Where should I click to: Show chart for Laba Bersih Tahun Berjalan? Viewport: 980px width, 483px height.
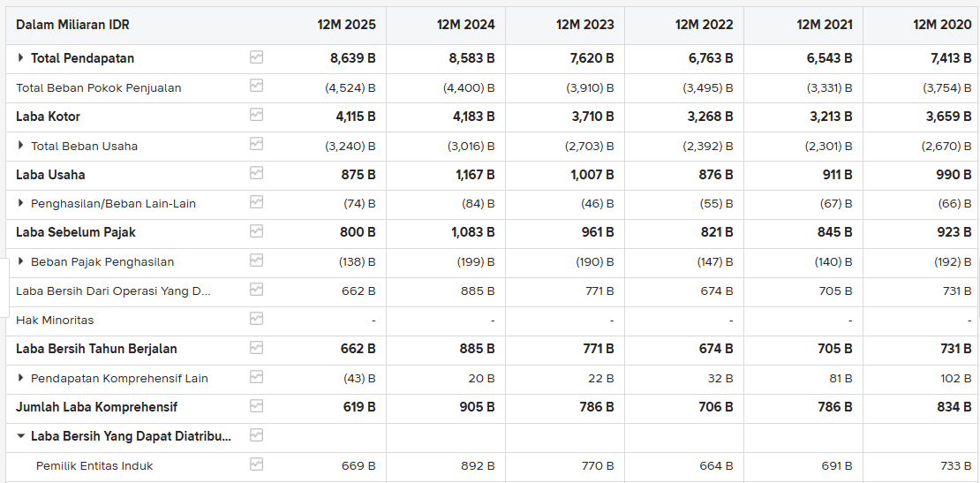tap(256, 347)
